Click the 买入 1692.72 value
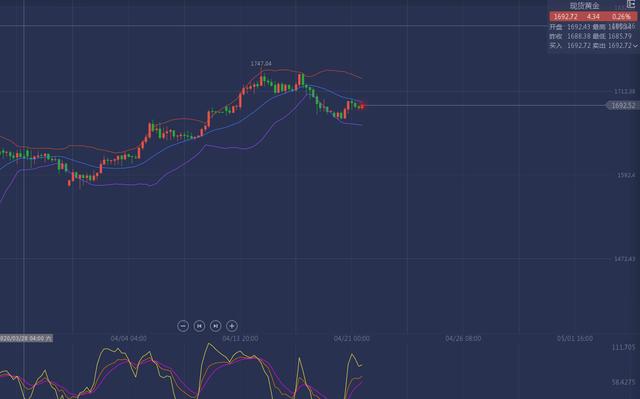640x399 pixels. pyautogui.click(x=579, y=46)
